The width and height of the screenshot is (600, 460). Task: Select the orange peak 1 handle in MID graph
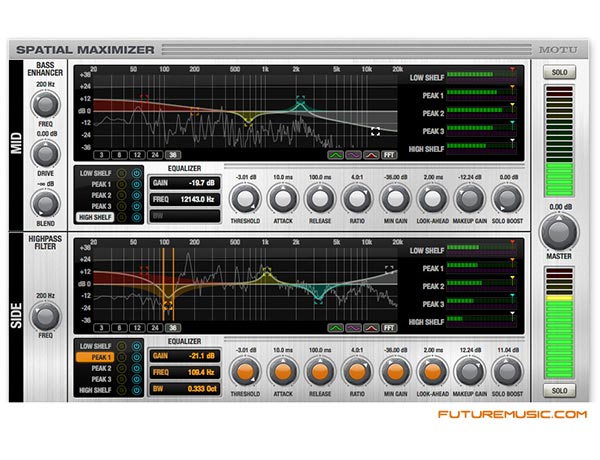pos(194,112)
